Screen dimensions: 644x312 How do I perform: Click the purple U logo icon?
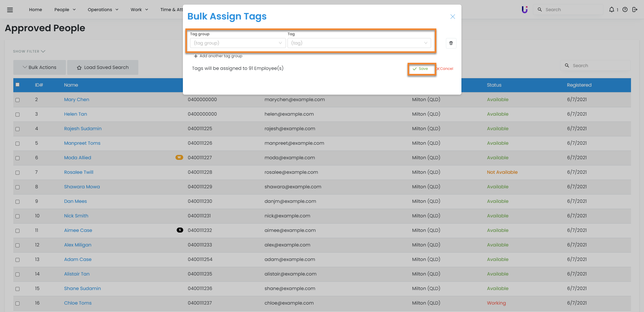pyautogui.click(x=525, y=10)
